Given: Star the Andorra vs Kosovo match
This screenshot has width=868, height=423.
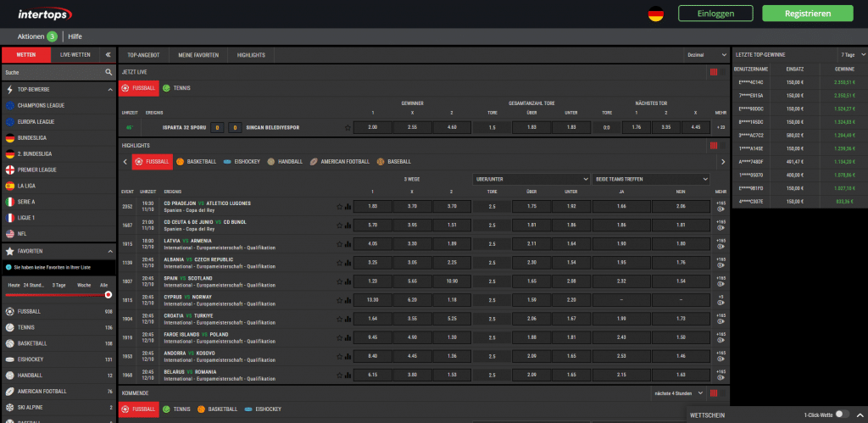Looking at the screenshot, I should [x=340, y=357].
